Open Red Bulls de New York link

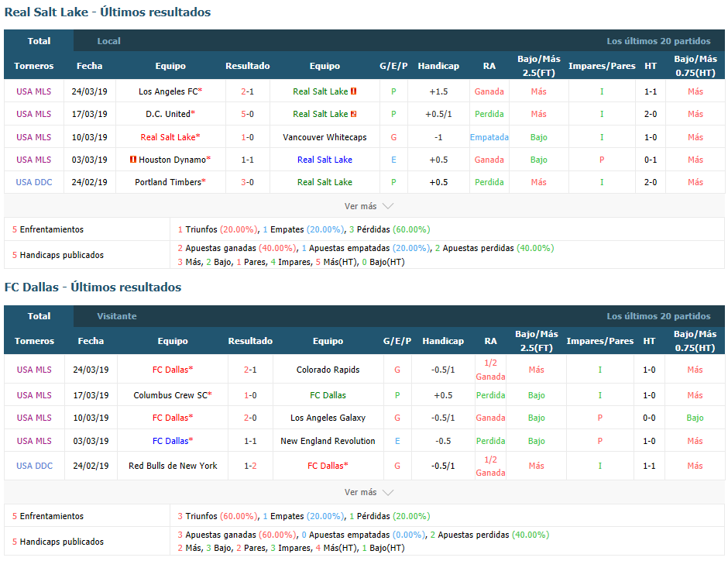pyautogui.click(x=173, y=466)
